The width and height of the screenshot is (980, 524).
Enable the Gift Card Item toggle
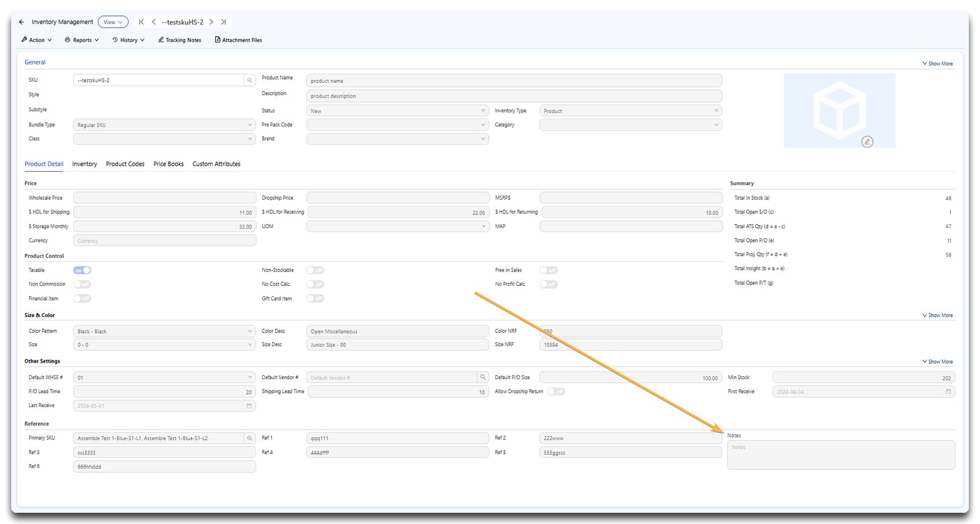coord(315,298)
